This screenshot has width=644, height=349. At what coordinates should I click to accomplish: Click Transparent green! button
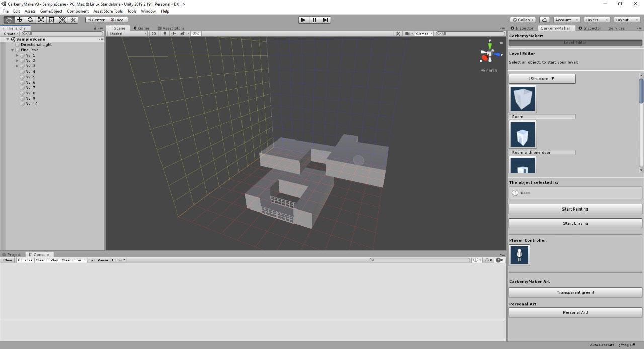click(575, 292)
